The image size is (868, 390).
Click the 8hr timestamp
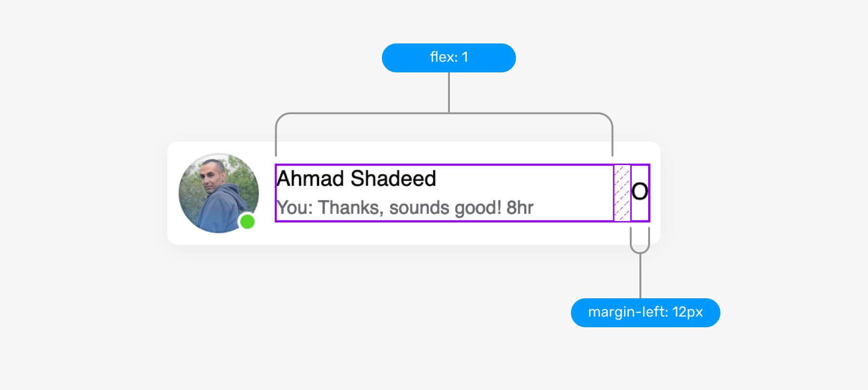point(520,208)
